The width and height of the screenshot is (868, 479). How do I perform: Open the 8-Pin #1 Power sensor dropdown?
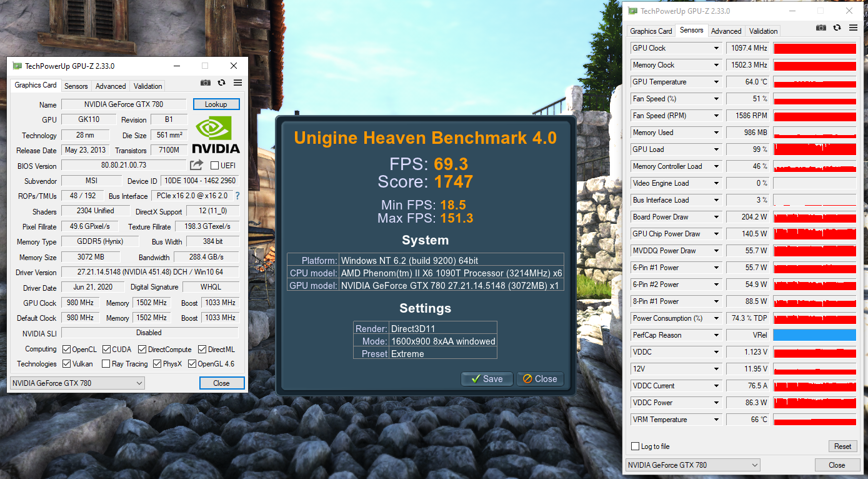pos(716,301)
